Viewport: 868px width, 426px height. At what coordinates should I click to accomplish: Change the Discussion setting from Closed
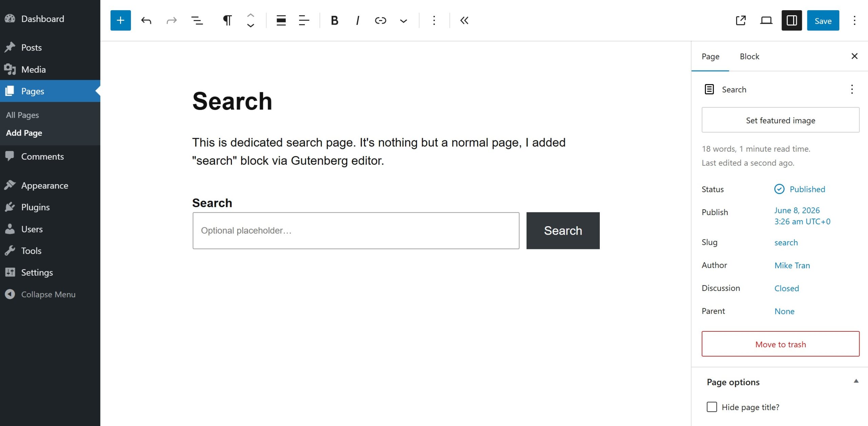[787, 288]
